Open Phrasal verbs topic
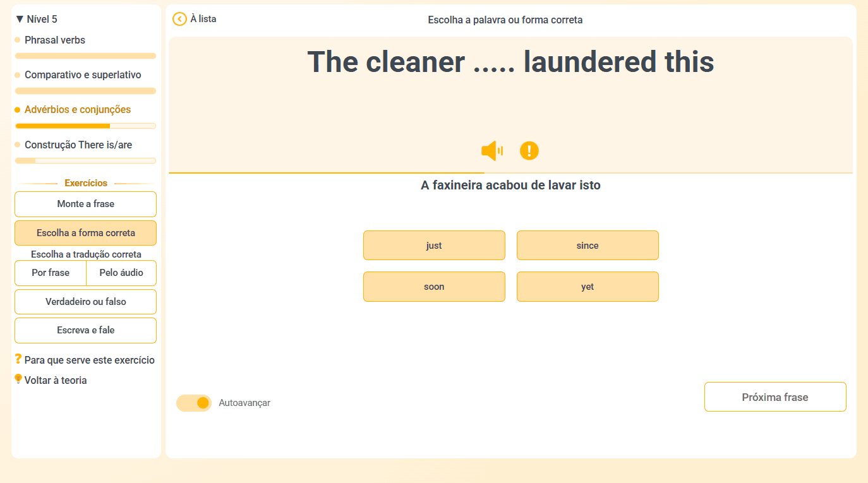This screenshot has width=868, height=483. pos(55,40)
